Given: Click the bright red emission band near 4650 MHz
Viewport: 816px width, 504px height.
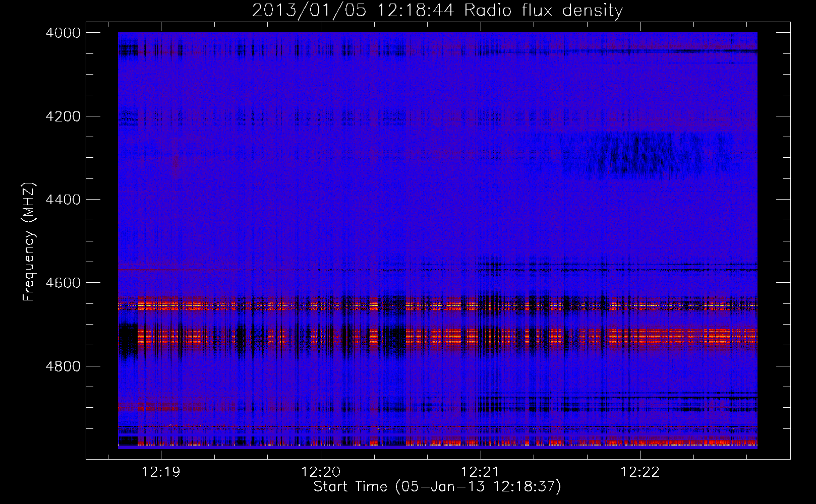Looking at the screenshot, I should [x=438, y=305].
